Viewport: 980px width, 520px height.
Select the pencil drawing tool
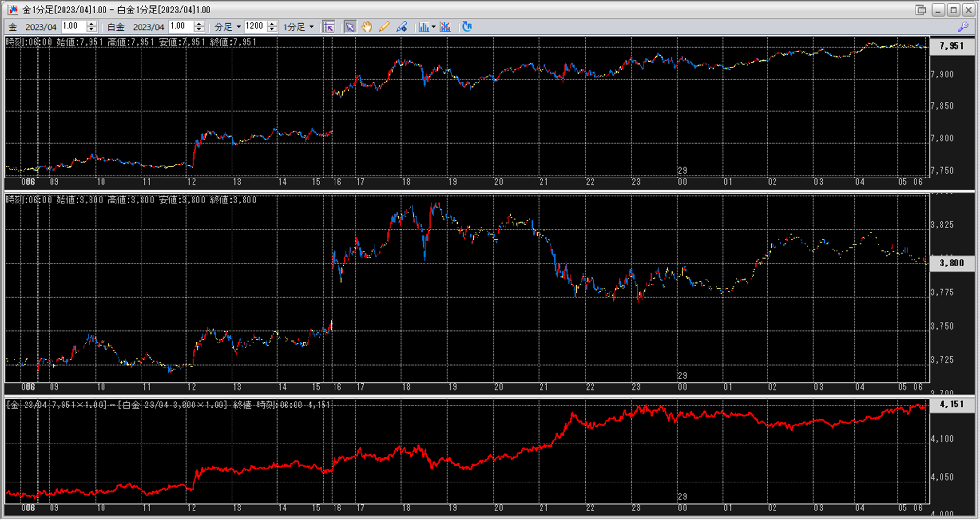pos(384,27)
